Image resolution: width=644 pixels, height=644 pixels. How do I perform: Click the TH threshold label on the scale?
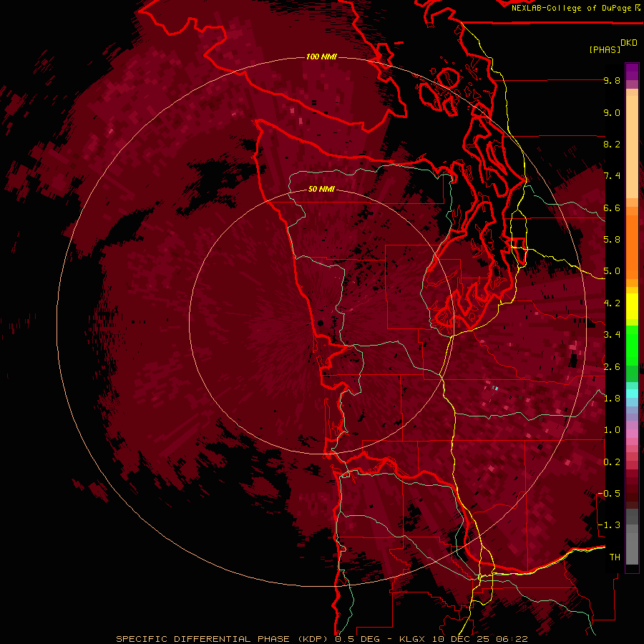click(x=615, y=557)
